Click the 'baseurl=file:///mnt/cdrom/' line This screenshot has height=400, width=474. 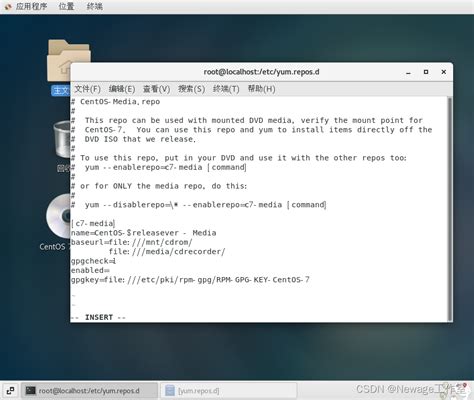[132, 242]
